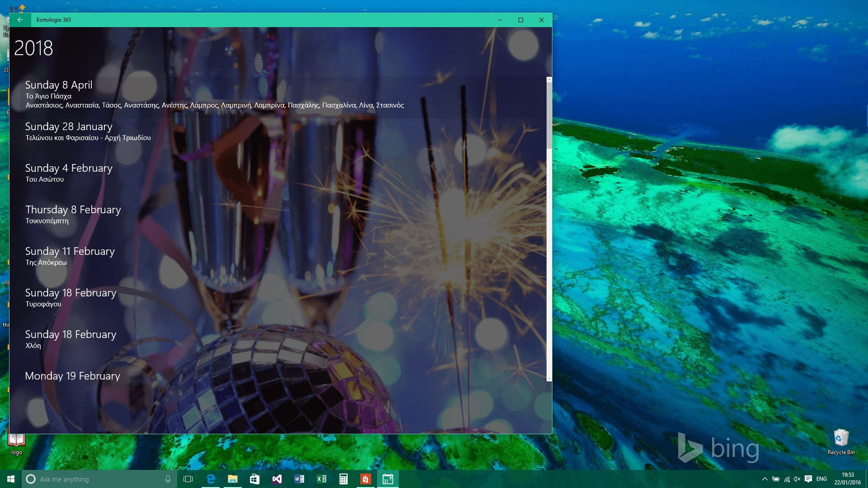Open the Sunday 8 April entry

(x=59, y=85)
